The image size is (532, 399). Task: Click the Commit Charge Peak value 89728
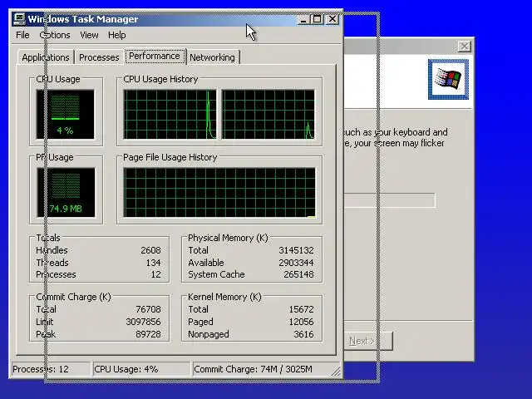click(x=148, y=334)
